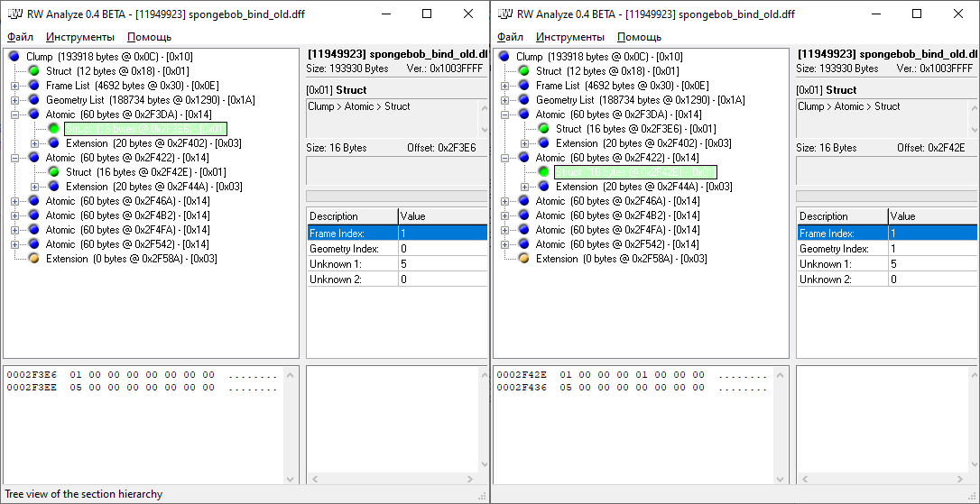Expand Geometry List node in right window
Image resolution: width=980 pixels, height=504 pixels.
(x=505, y=100)
